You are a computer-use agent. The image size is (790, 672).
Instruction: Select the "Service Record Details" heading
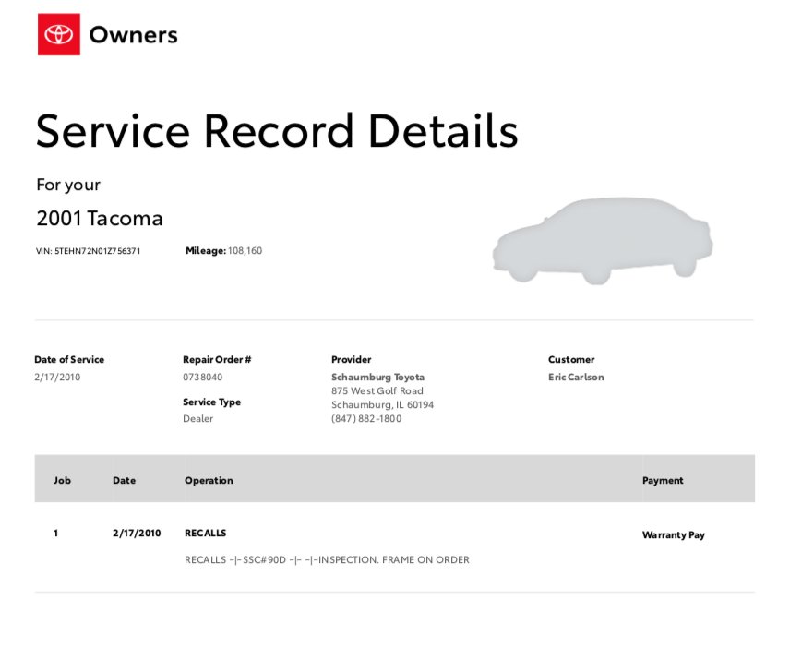(277, 131)
